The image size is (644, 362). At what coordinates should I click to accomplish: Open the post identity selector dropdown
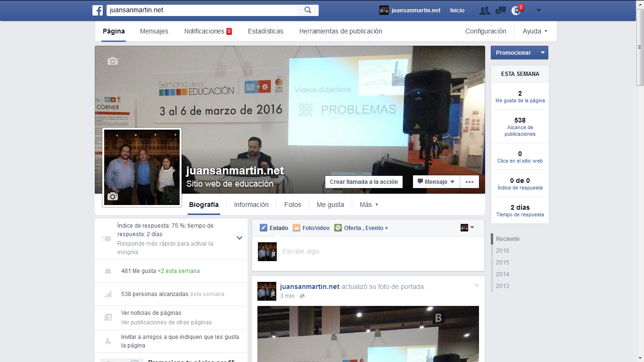pos(468,228)
